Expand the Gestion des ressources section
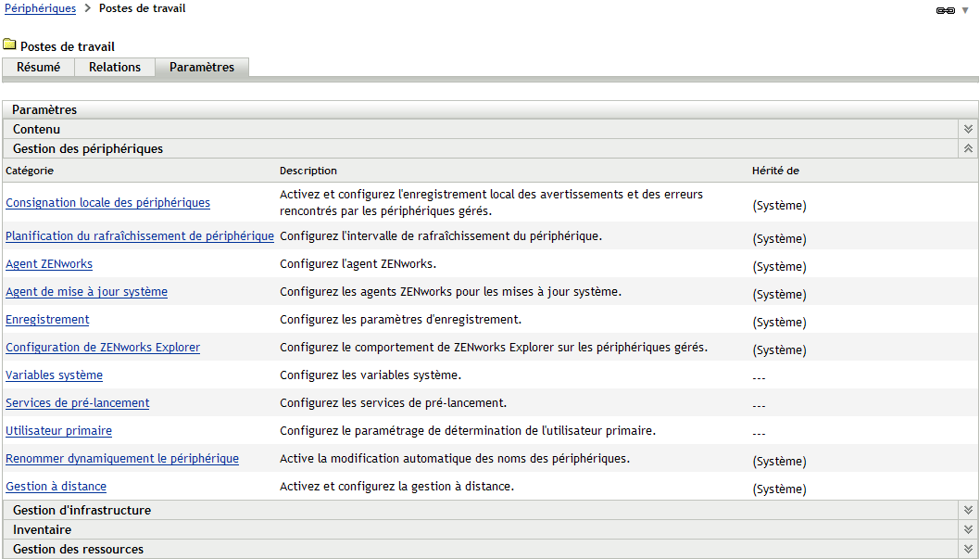 pos(968,548)
